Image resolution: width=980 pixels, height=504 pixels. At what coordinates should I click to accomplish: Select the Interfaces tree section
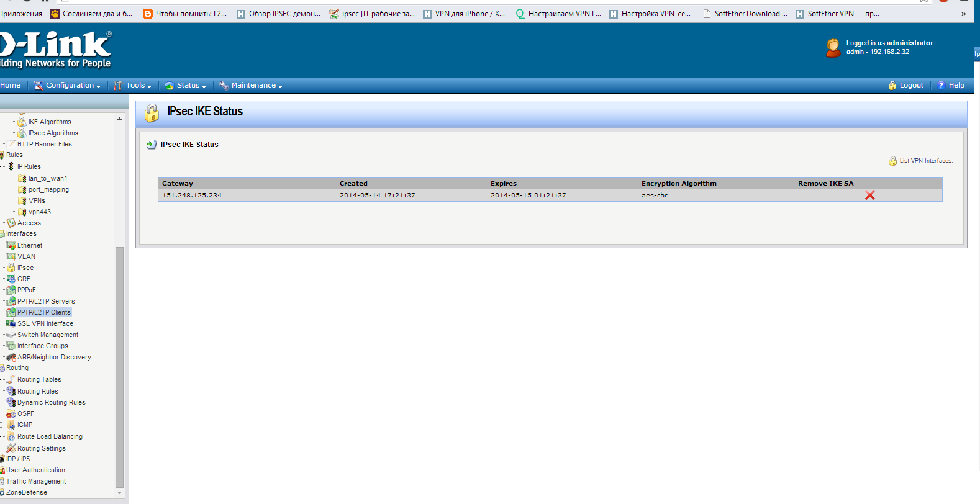[x=21, y=234]
